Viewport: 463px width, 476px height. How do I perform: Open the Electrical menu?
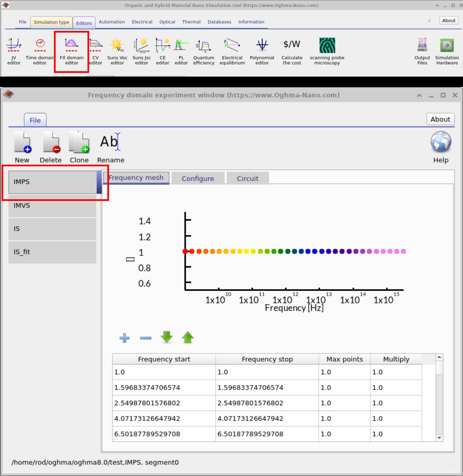point(142,22)
